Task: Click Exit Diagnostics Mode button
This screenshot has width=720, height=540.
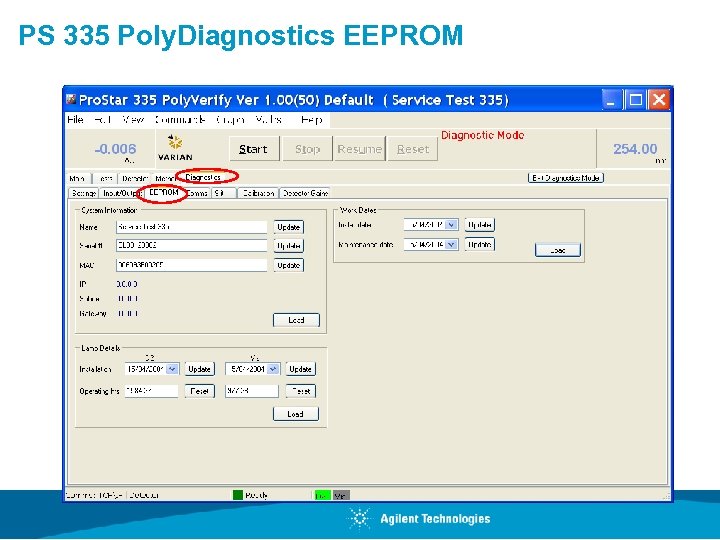Action: (566, 178)
